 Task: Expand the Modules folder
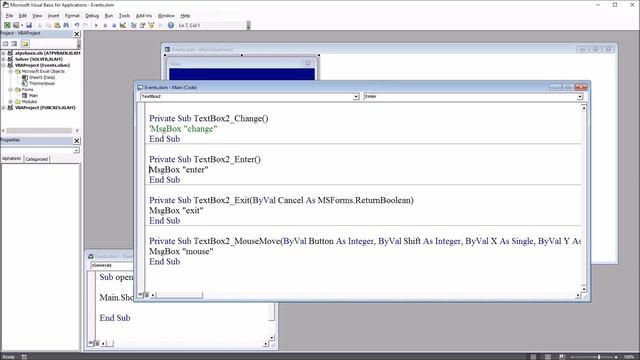coord(11,102)
